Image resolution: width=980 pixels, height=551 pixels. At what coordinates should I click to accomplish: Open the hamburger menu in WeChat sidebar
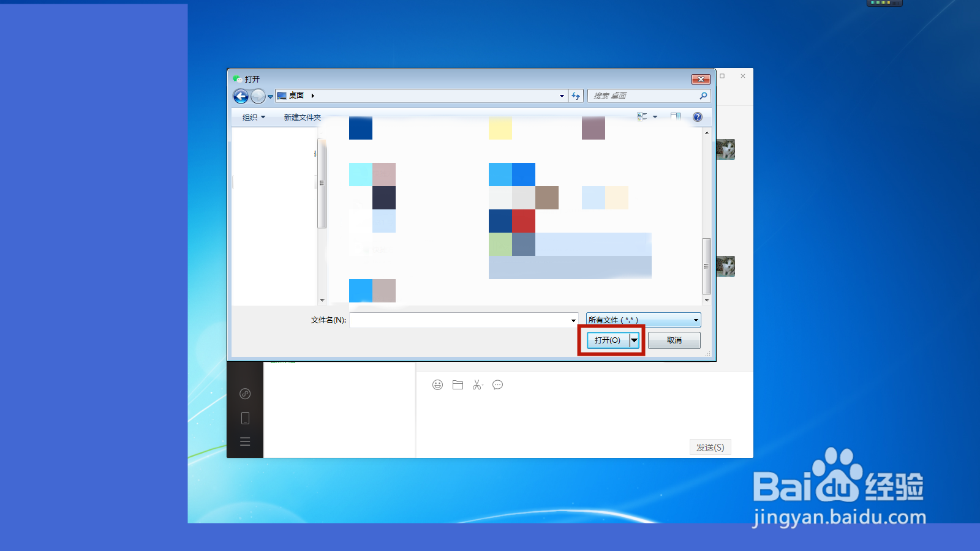[245, 441]
